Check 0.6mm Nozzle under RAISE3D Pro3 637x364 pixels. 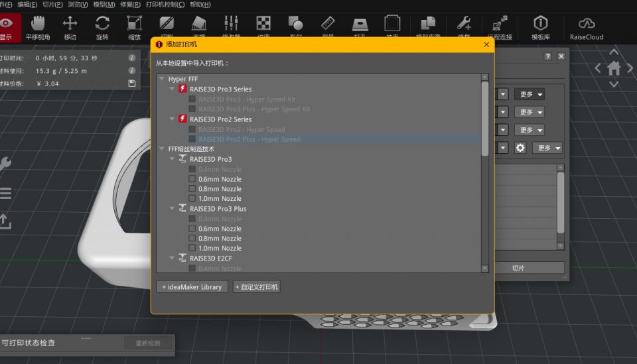coord(192,179)
